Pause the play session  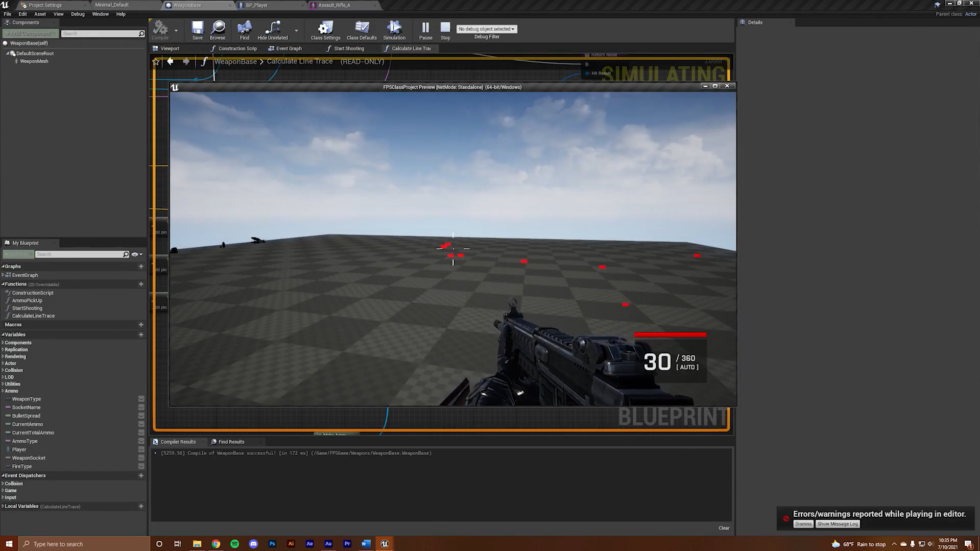pyautogui.click(x=425, y=30)
